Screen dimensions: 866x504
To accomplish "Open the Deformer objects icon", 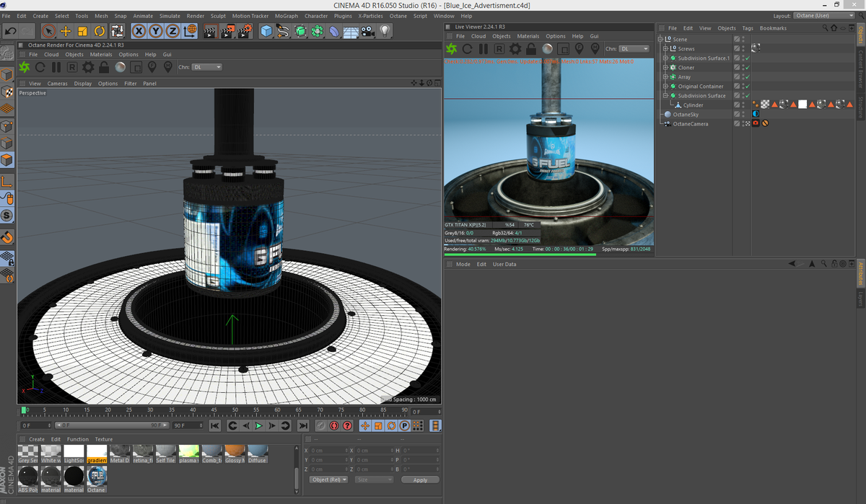I will (335, 31).
